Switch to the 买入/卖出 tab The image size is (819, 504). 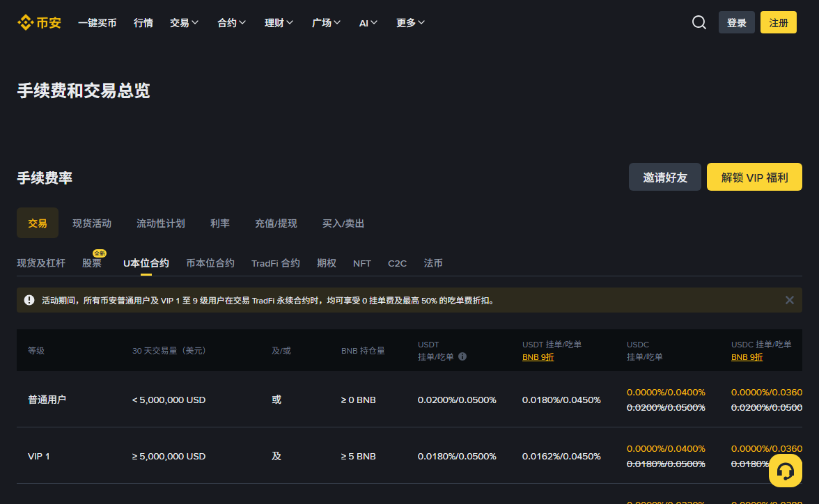(343, 223)
